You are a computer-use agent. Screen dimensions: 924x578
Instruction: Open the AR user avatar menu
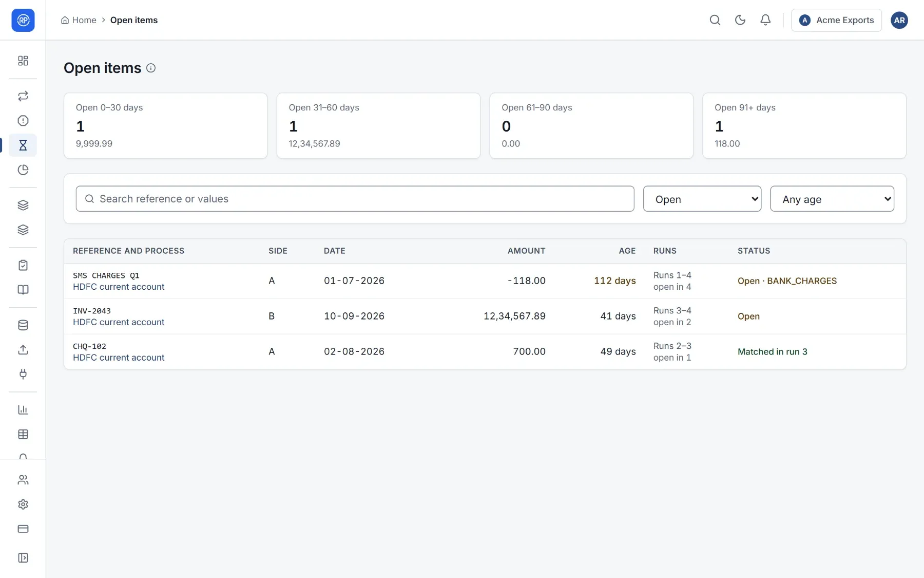(899, 20)
